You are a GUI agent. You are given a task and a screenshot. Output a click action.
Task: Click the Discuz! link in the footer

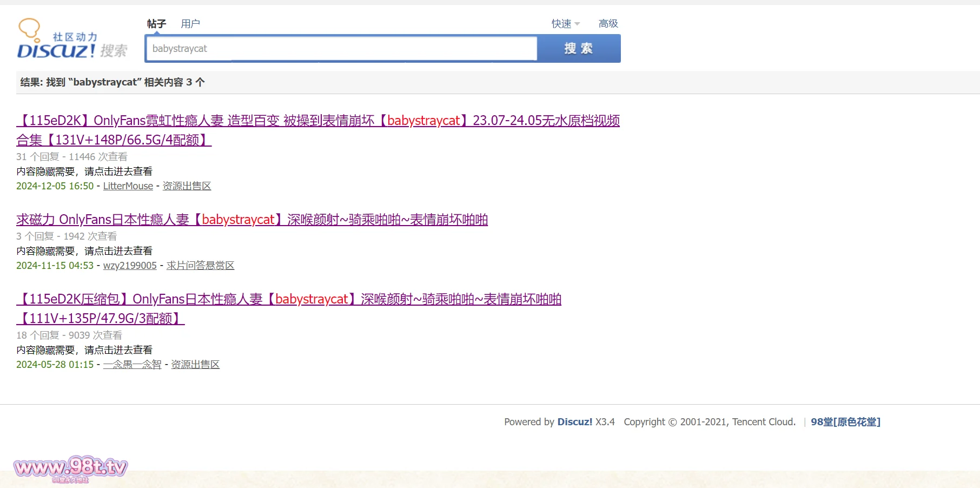click(574, 422)
